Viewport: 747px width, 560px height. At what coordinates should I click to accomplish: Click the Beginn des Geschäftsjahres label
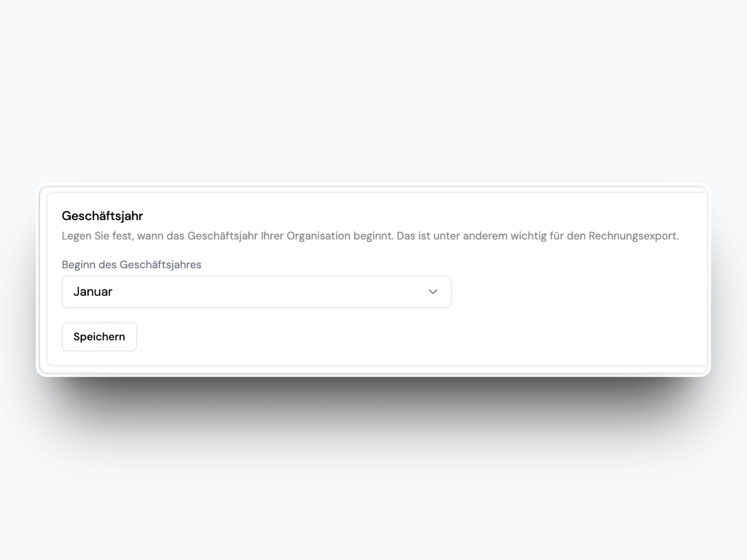tap(132, 265)
